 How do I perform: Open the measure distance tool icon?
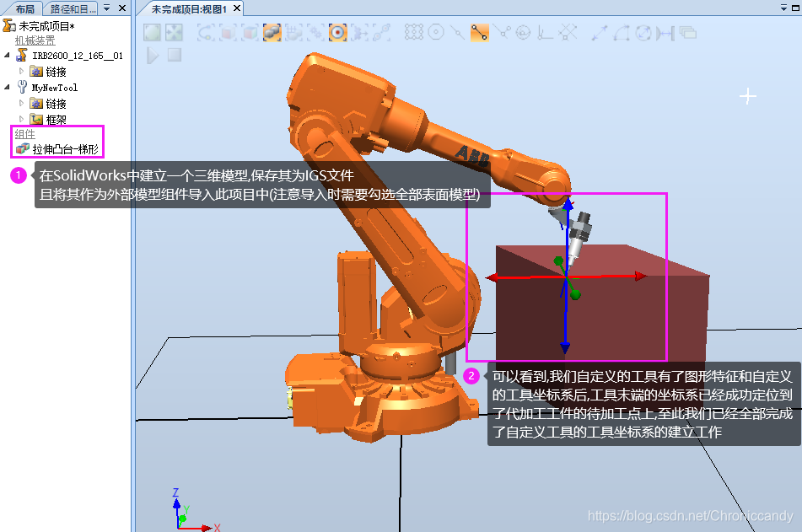(x=599, y=32)
